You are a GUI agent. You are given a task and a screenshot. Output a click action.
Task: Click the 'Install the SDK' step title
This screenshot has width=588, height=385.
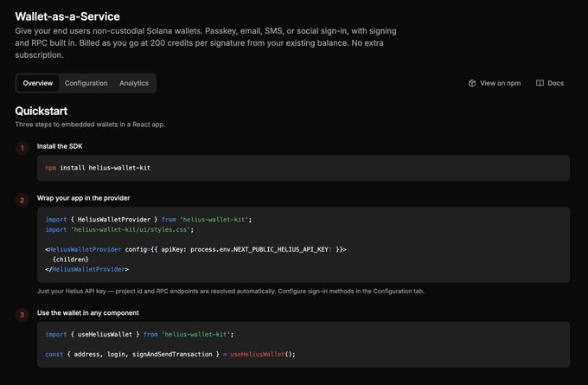pyautogui.click(x=60, y=146)
